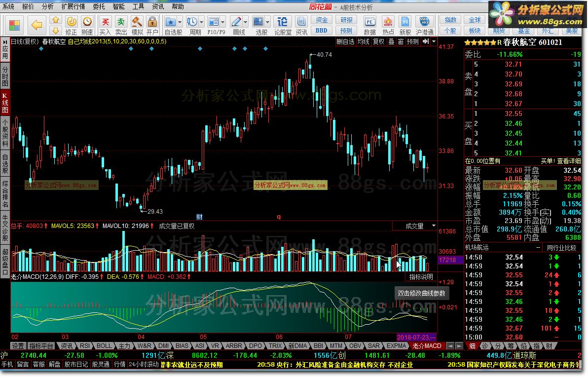Click the 资金 funds button
Image resolution: width=588 pixels, height=377 pixels.
coord(321,20)
